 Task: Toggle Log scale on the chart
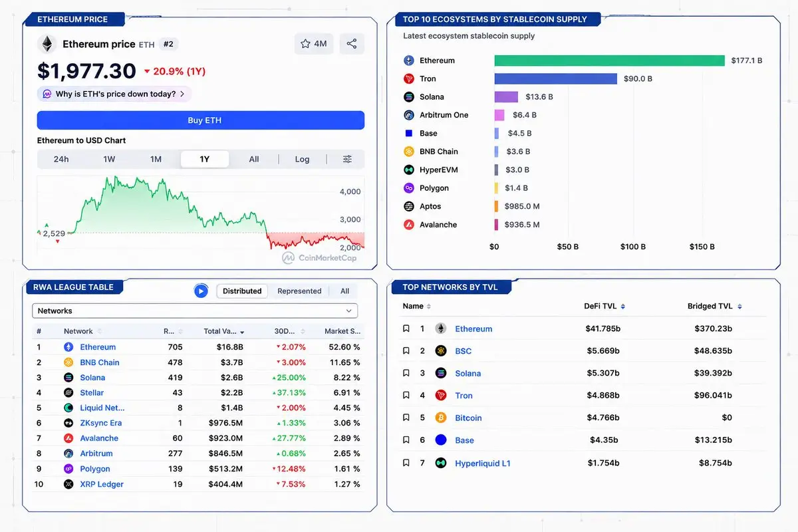pyautogui.click(x=303, y=159)
